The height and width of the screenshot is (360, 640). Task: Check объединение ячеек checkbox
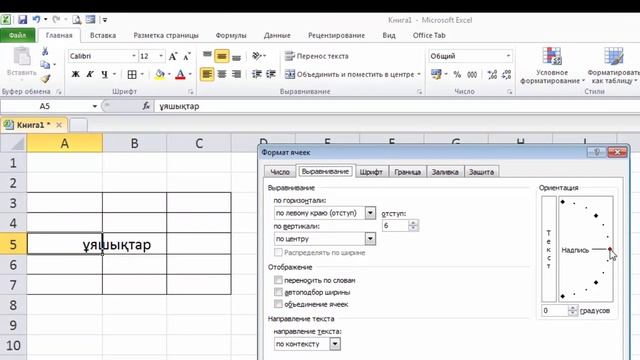tap(278, 304)
